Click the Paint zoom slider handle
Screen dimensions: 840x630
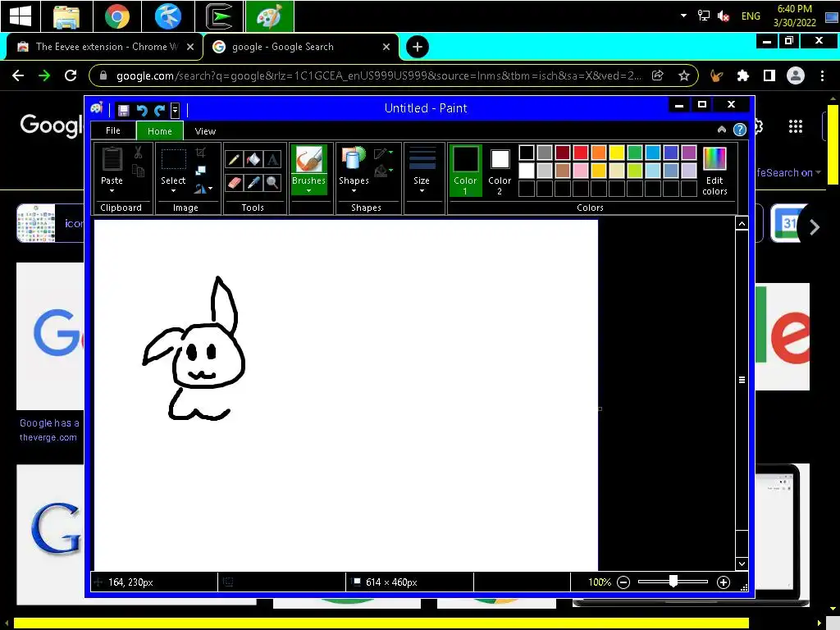coord(673,582)
